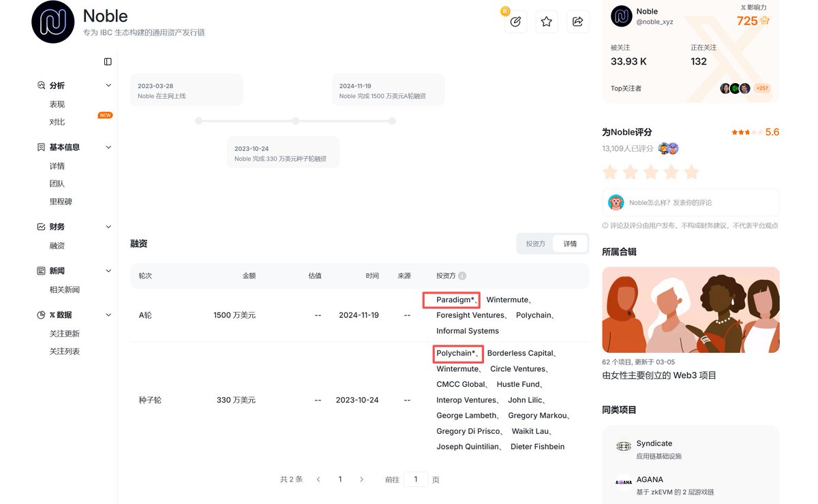Open CMCC Global investor link

pos(461,385)
